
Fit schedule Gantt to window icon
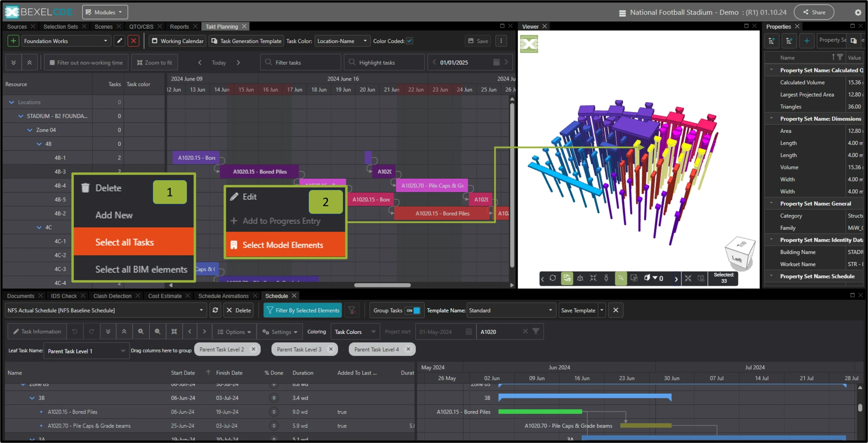pos(174,332)
